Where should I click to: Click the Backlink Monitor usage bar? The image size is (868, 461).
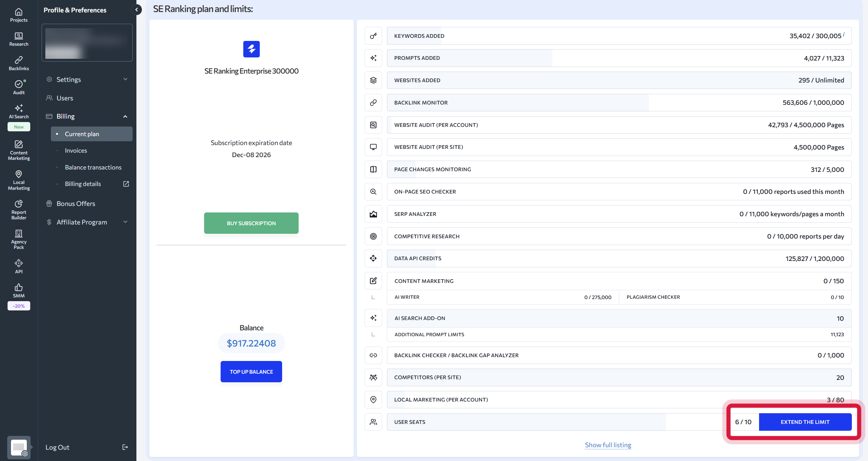[x=619, y=102]
